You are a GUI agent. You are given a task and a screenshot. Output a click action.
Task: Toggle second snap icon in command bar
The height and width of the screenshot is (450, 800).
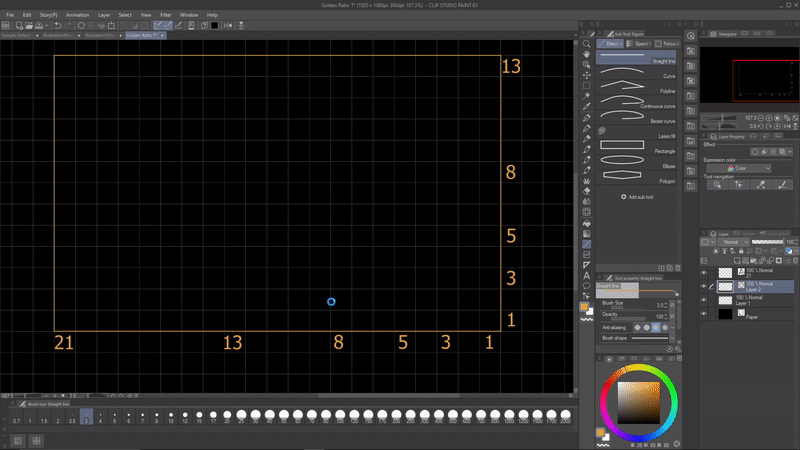pos(168,26)
